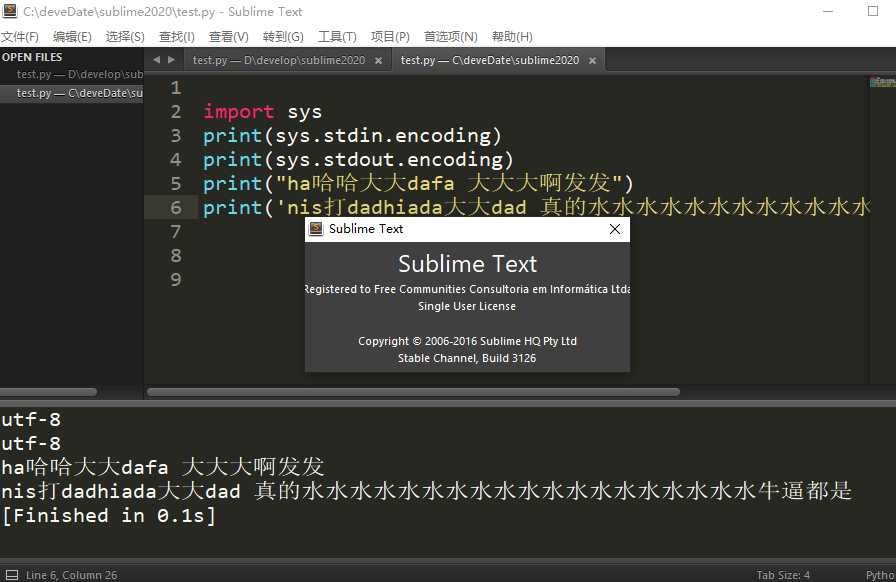896x582 pixels.
Task: Click the [Finished in 0.1s] output text
Action: 109,516
